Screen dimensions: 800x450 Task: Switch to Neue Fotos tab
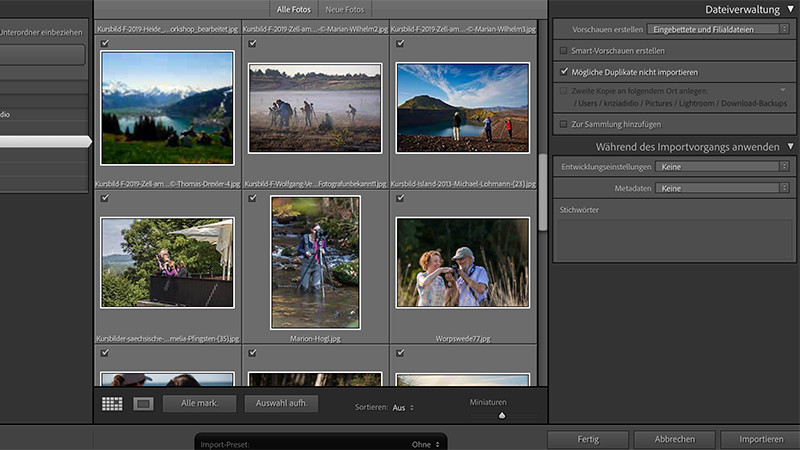pos(343,9)
